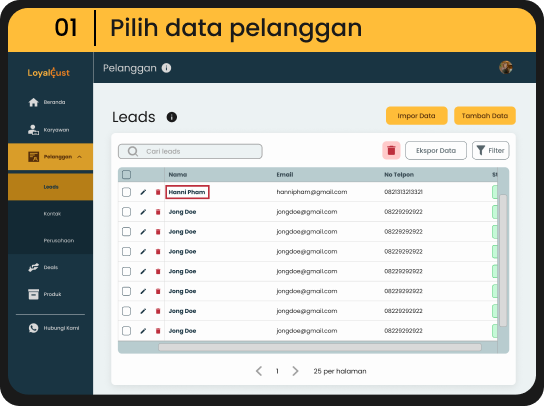
Task: Toggle the select-all checkbox in table header
Action: pyautogui.click(x=127, y=175)
